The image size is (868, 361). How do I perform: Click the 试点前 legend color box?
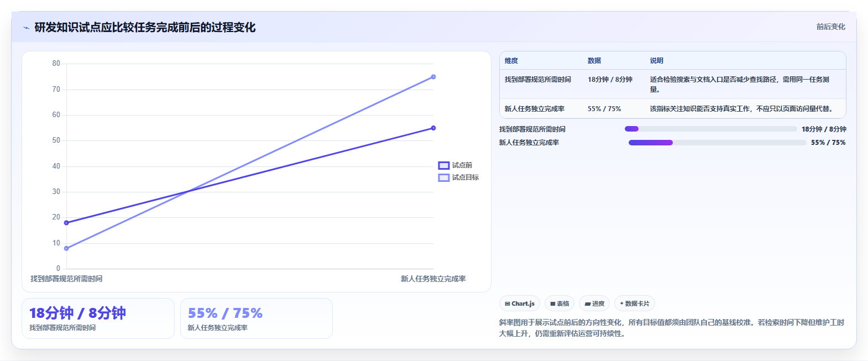point(443,165)
